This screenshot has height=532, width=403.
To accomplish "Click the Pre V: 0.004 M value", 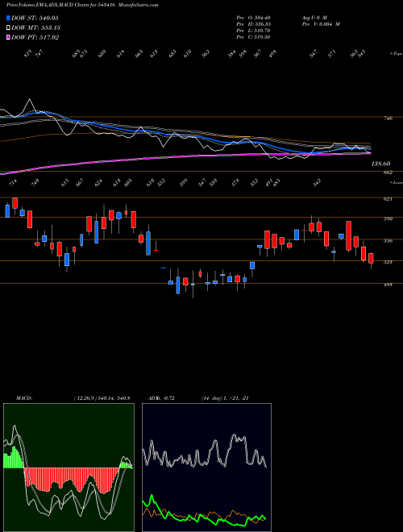I will [x=320, y=24].
